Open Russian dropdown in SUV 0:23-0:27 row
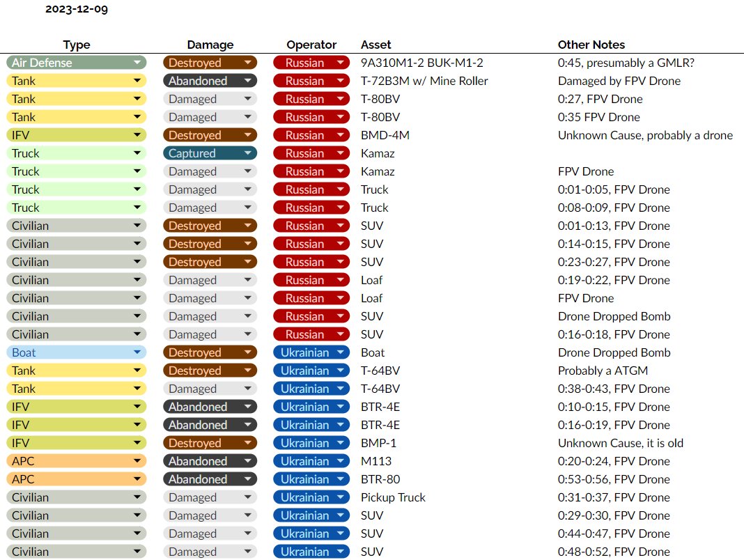 click(x=311, y=262)
